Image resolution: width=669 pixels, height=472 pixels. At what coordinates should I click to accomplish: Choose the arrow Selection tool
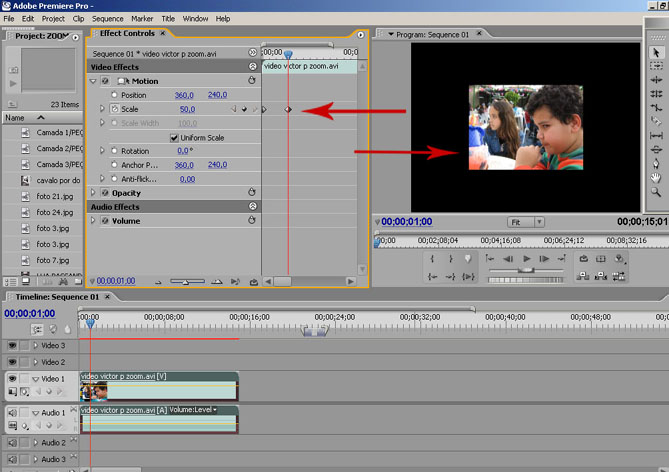(656, 52)
